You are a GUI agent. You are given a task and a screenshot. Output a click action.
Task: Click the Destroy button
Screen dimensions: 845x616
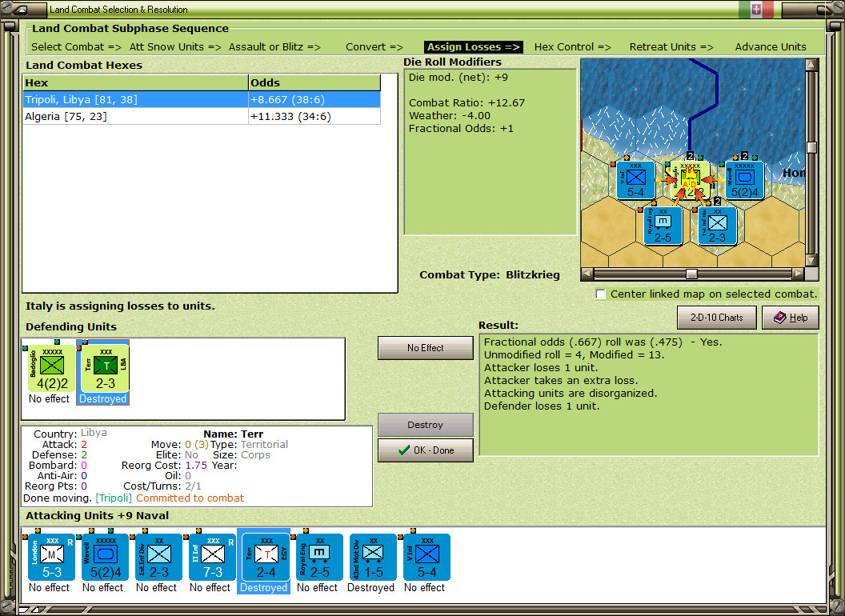[425, 425]
